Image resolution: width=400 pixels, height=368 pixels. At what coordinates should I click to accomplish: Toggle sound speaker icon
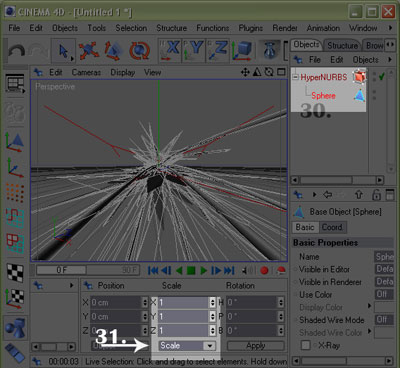248,270
